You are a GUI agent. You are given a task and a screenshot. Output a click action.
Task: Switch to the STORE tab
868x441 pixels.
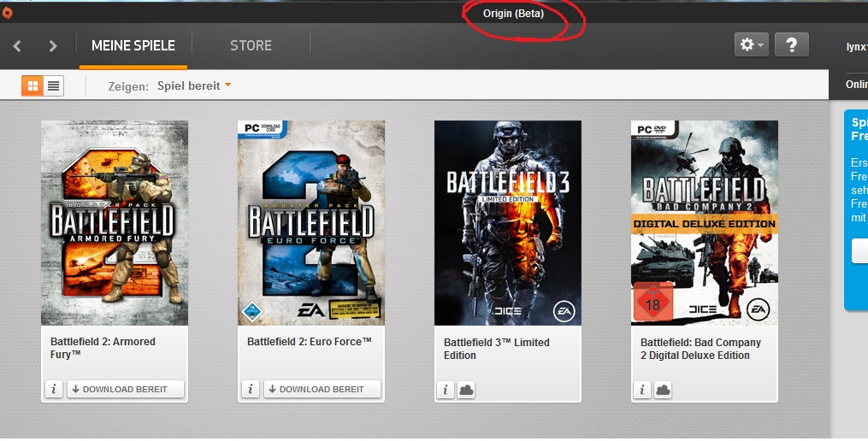click(251, 45)
